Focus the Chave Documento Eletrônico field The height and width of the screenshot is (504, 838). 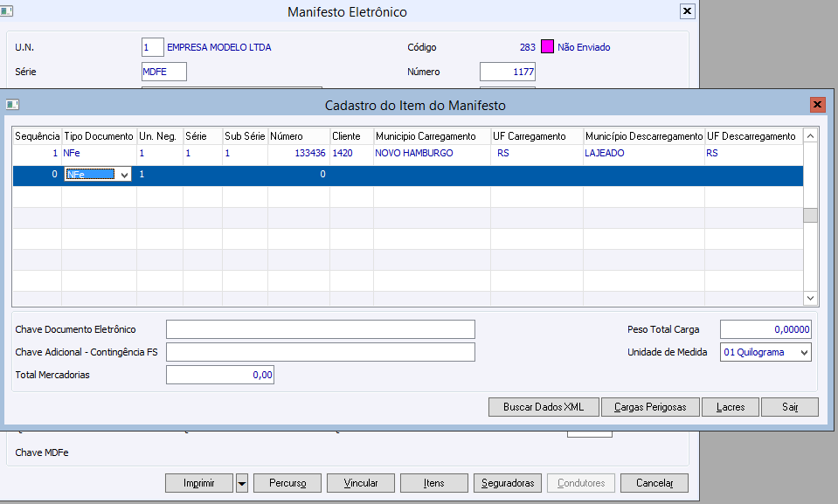point(320,329)
